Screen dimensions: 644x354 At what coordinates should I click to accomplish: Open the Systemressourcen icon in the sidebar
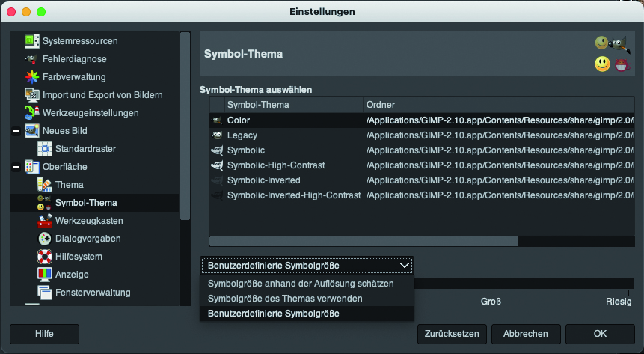pyautogui.click(x=32, y=40)
